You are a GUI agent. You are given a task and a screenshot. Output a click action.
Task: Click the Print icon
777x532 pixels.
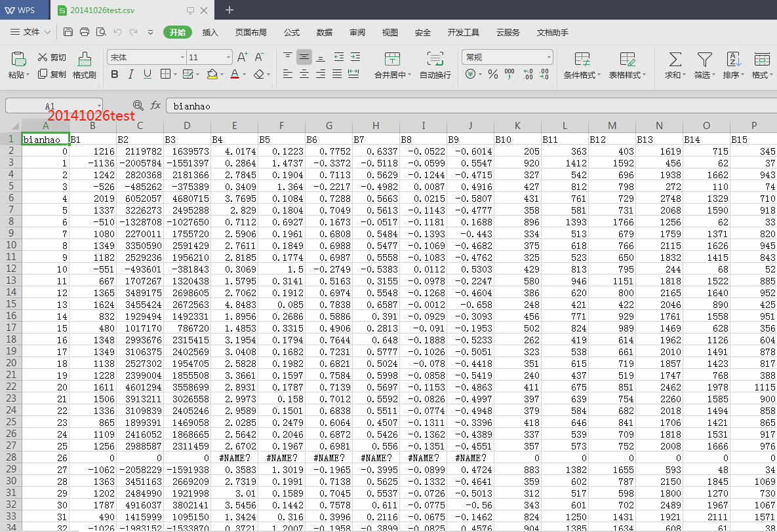click(x=85, y=32)
